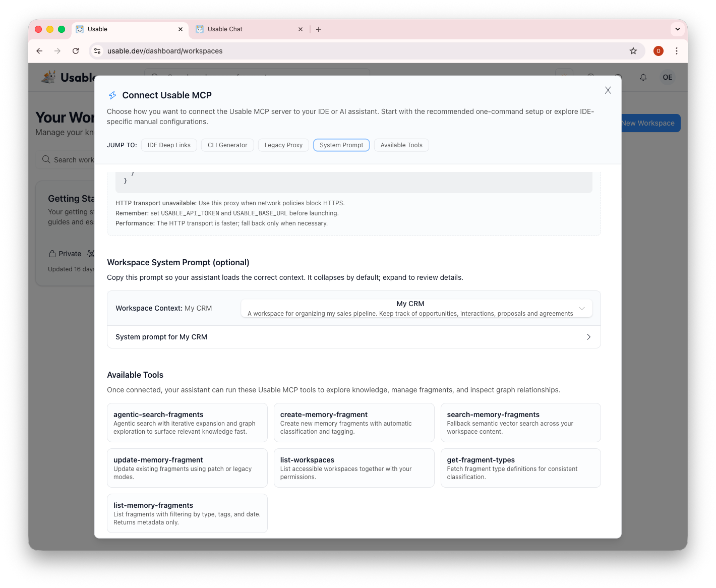
Task: Click the reload page icon
Action: [76, 51]
